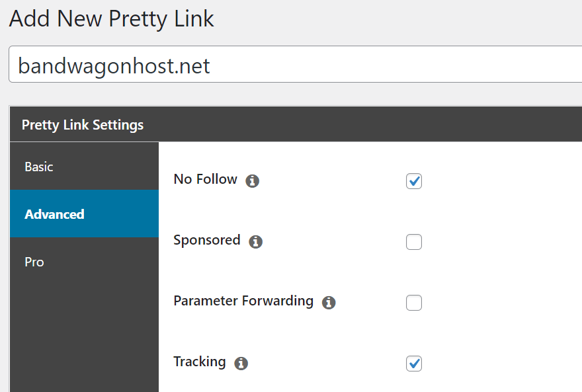Click the Pretty Link Settings header bar
This screenshot has height=392, width=582.
click(x=296, y=124)
